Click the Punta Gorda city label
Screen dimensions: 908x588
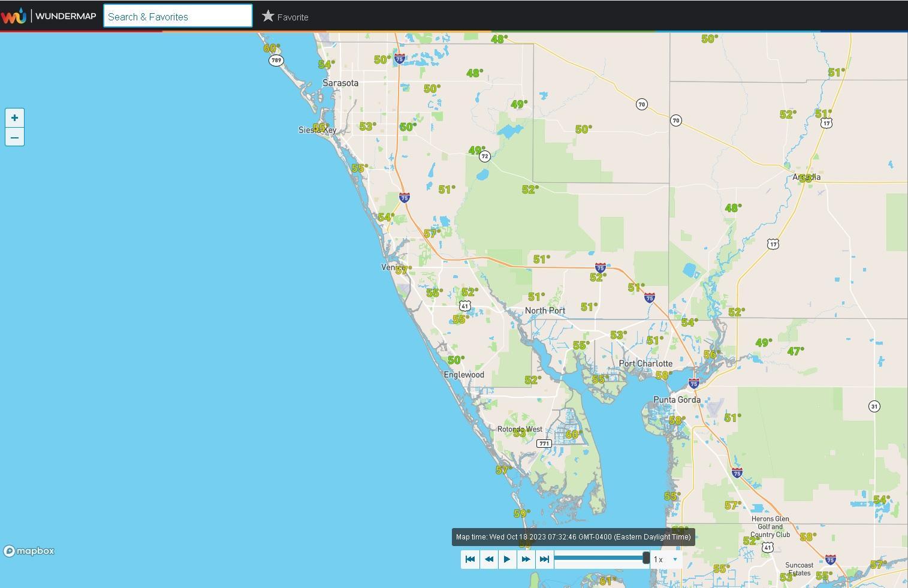click(x=677, y=400)
